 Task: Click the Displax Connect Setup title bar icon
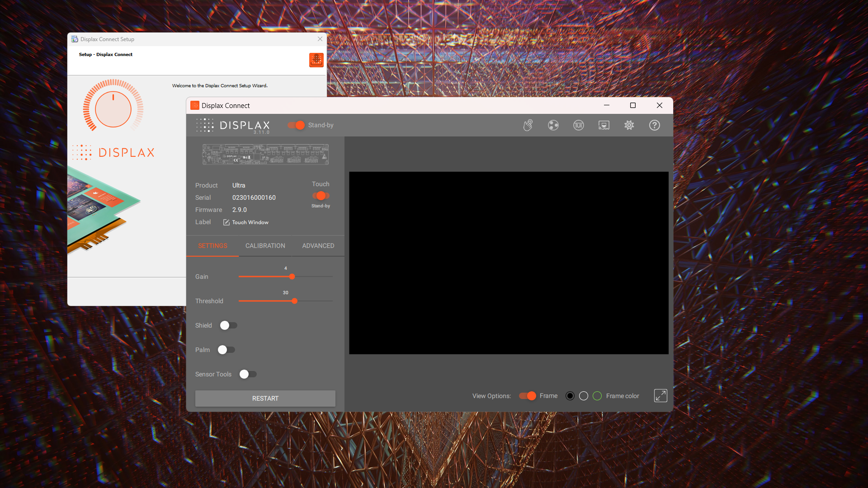click(x=75, y=39)
